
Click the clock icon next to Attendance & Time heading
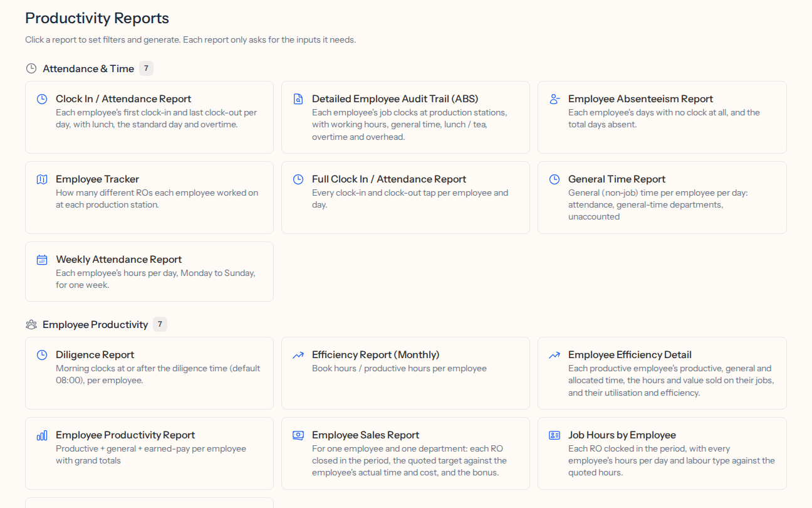tap(31, 69)
